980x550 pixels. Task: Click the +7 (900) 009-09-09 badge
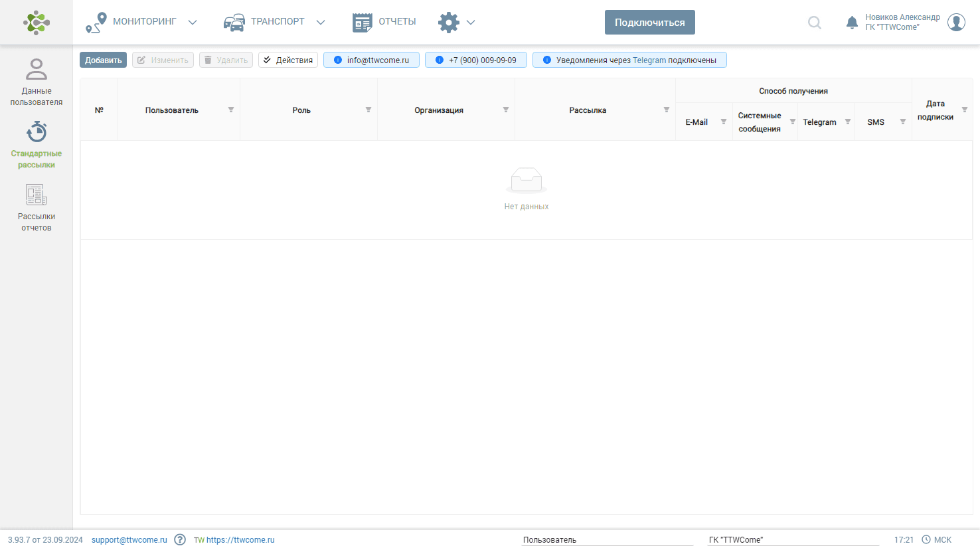[476, 60]
